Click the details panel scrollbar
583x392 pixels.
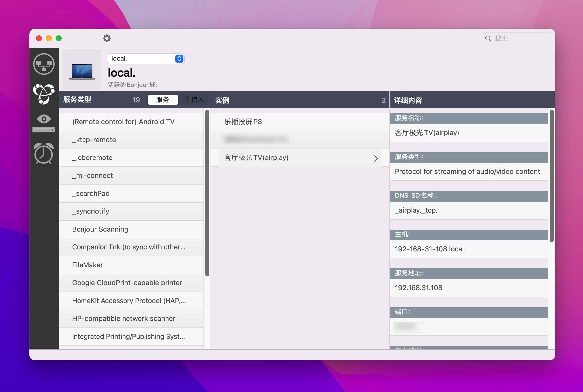(x=551, y=176)
